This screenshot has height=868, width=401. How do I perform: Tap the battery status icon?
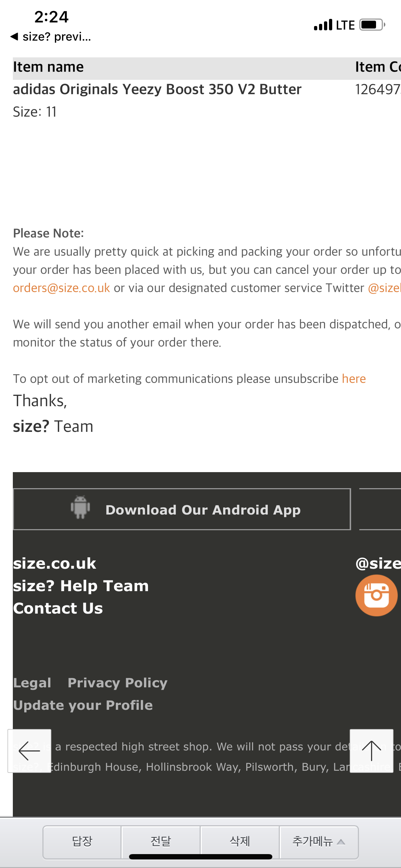coord(372,25)
